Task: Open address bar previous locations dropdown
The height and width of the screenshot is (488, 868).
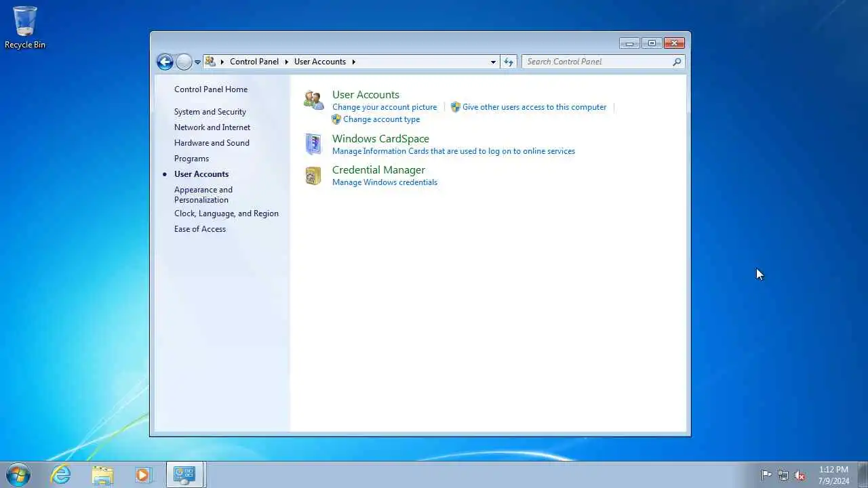Action: 493,62
